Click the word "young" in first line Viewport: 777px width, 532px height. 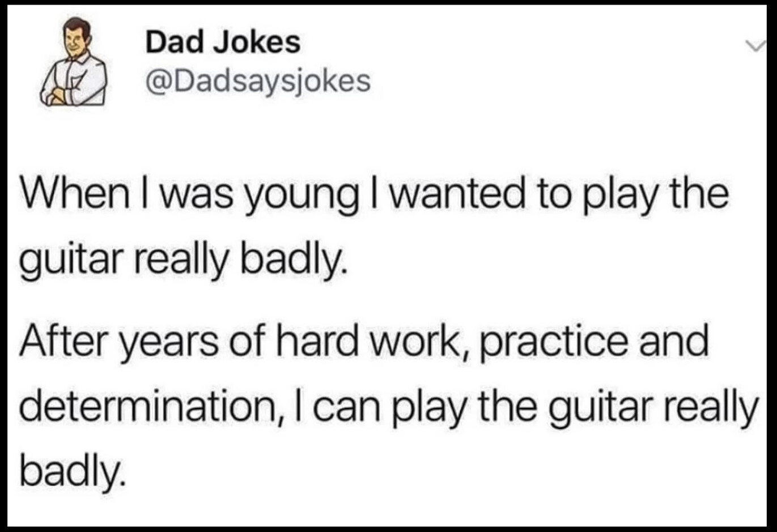pyautogui.click(x=302, y=197)
